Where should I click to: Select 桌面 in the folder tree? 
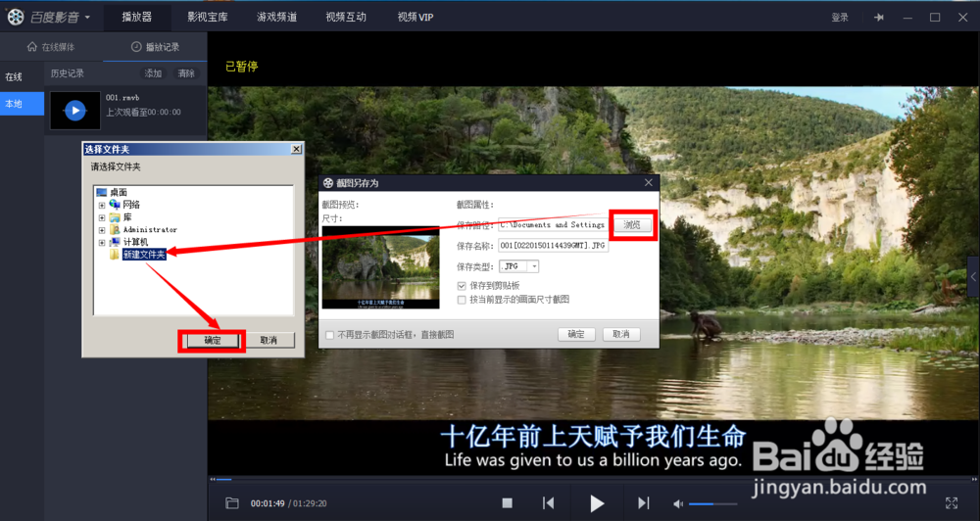pyautogui.click(x=119, y=192)
